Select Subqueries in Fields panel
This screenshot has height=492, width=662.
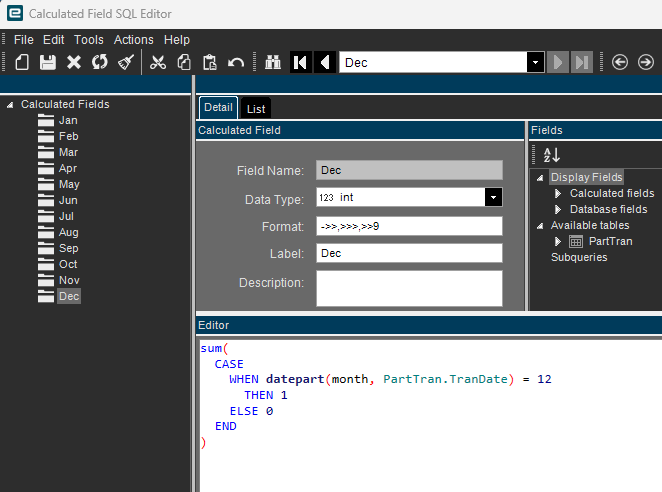[x=579, y=257]
